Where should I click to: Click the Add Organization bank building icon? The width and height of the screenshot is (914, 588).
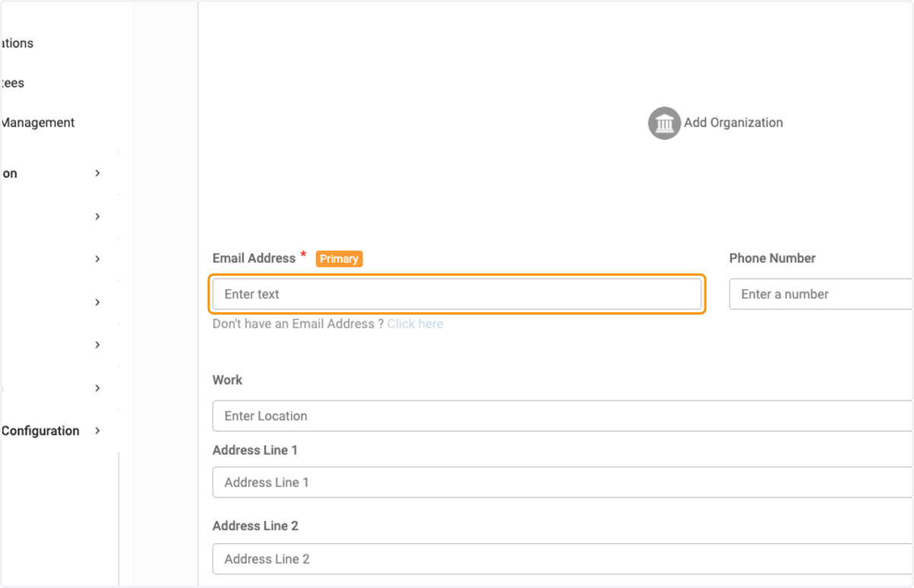click(x=664, y=123)
